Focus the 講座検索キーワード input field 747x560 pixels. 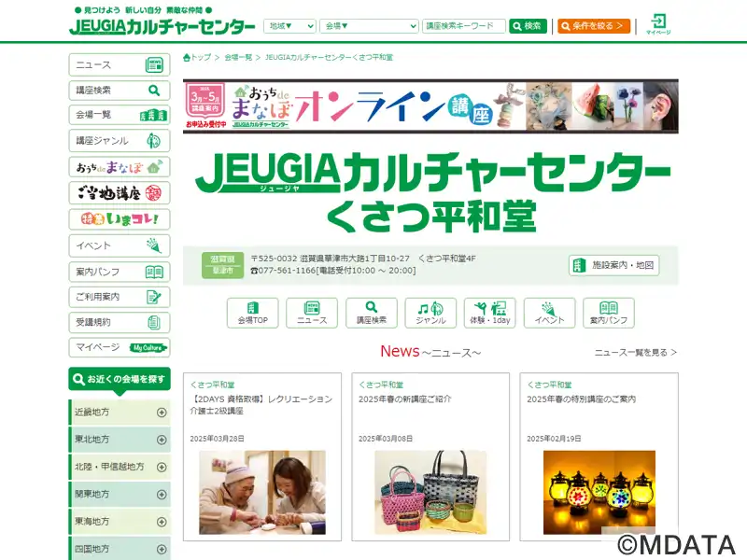point(463,26)
